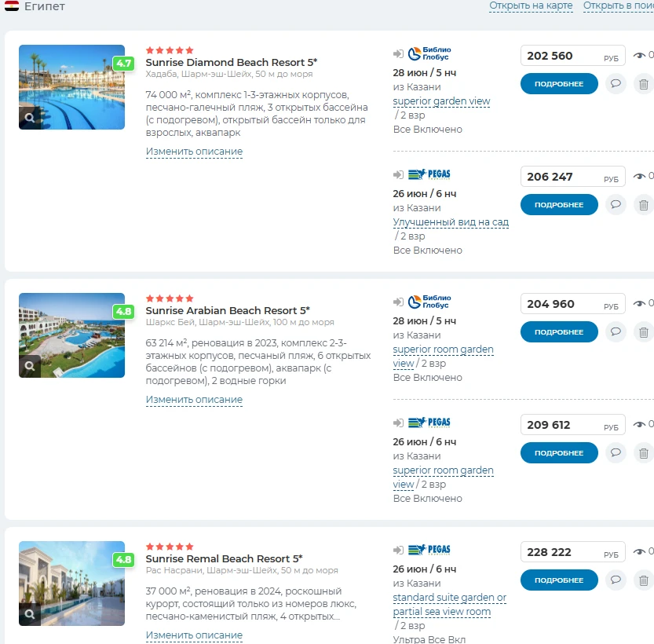This screenshot has height=644, width=654.
Task: Toggle eye visibility for 209 612 offer
Action: pos(639,424)
